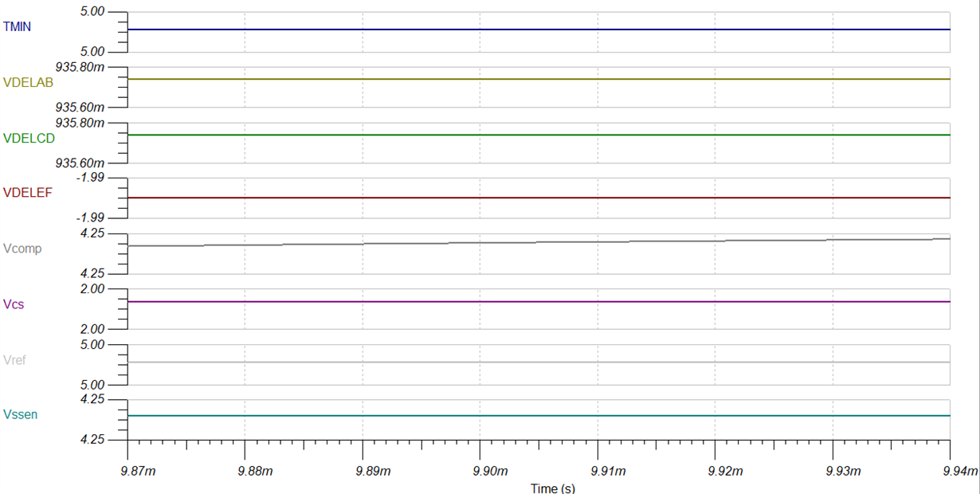This screenshot has height=494, width=980.
Task: Select the VDELEF trace label
Action: pos(27,192)
